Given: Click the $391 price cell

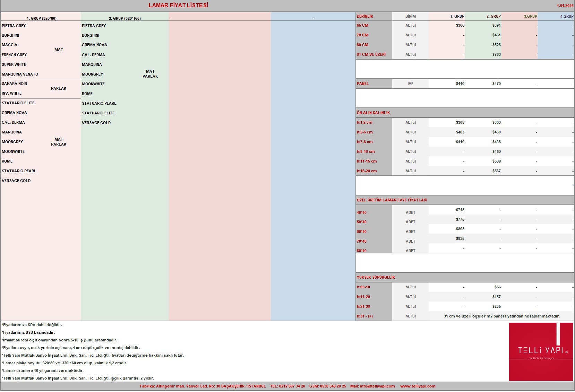Looking at the screenshot, I should pyautogui.click(x=497, y=25).
